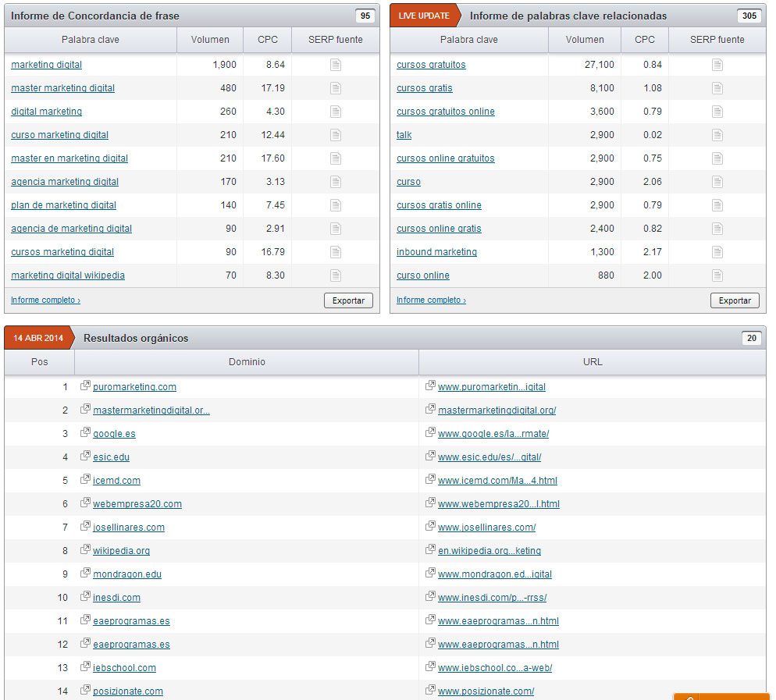Open SERP source icon for agencia marketing digital
The height and width of the screenshot is (700, 776).
(x=336, y=182)
